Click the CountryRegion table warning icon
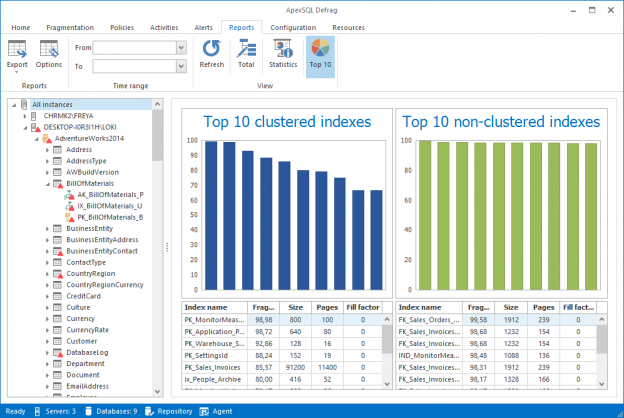Screen dimensions: 624x418 click(58, 273)
